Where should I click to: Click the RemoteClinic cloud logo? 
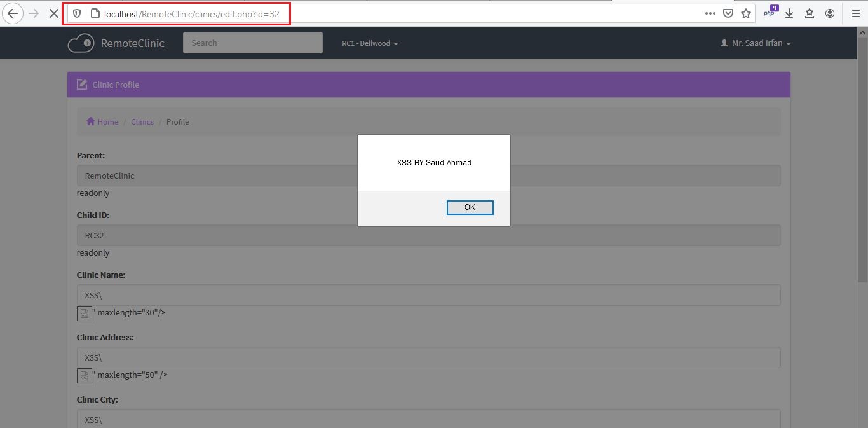pos(81,43)
